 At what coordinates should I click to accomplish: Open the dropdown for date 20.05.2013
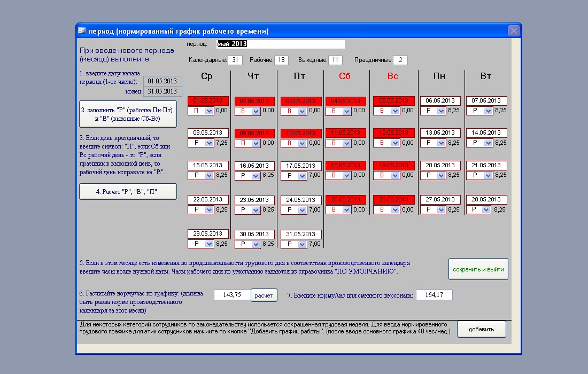(x=442, y=175)
